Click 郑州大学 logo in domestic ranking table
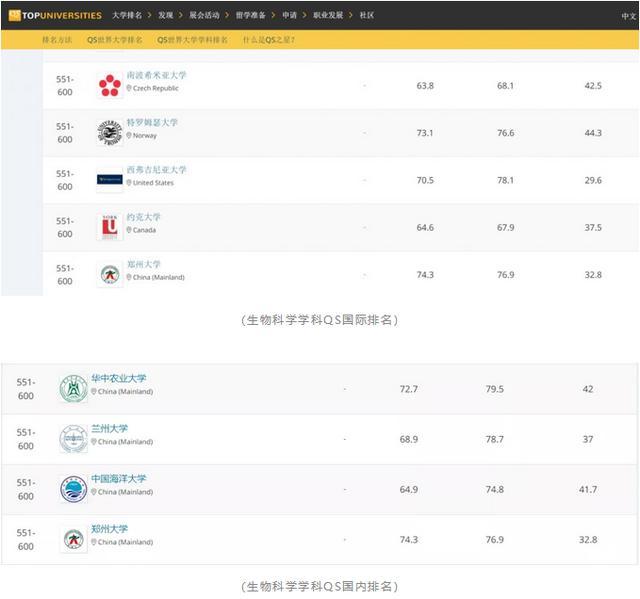The height and width of the screenshot is (599, 640). (x=73, y=539)
